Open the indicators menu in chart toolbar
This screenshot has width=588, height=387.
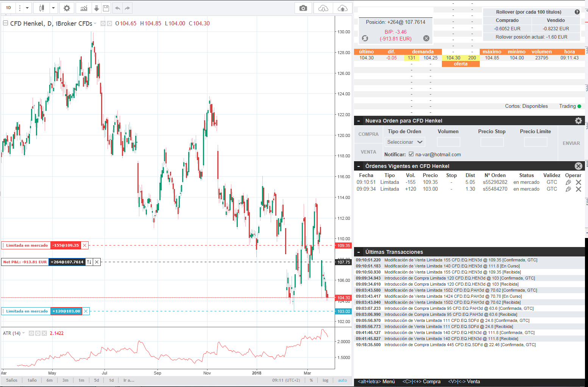(84, 8)
